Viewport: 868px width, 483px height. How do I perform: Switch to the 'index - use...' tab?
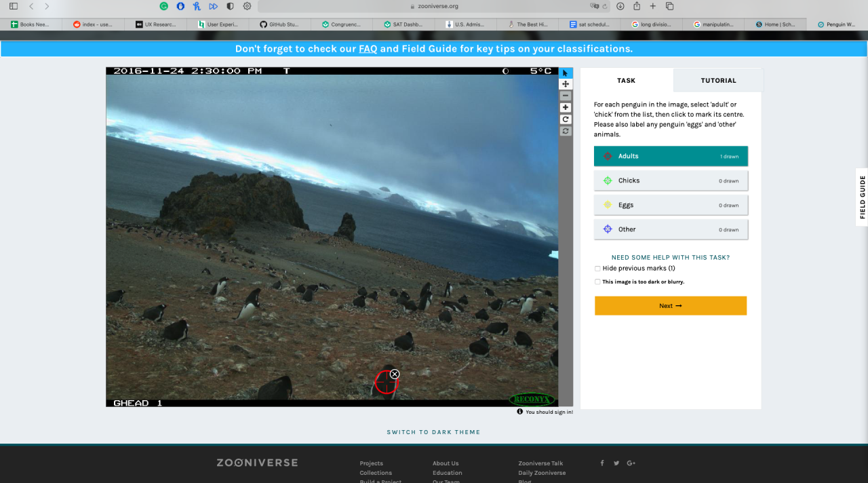(x=93, y=24)
